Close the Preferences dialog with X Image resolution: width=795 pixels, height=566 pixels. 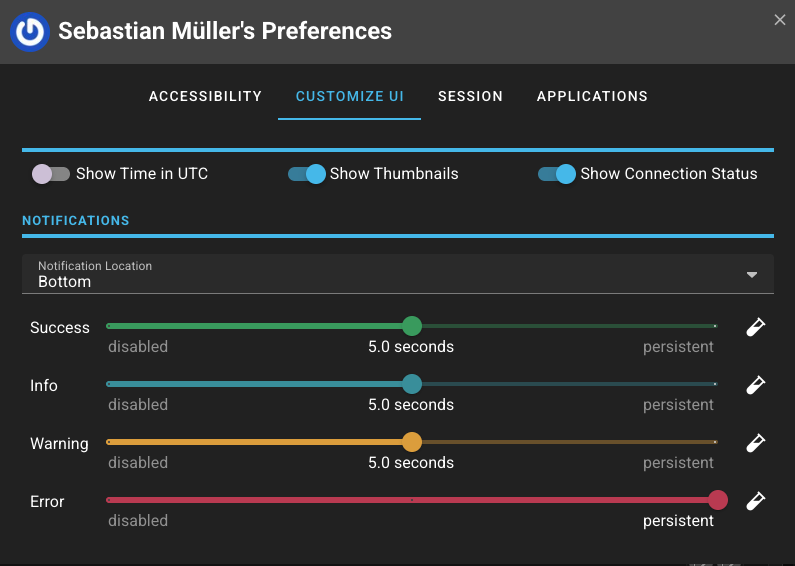780,19
